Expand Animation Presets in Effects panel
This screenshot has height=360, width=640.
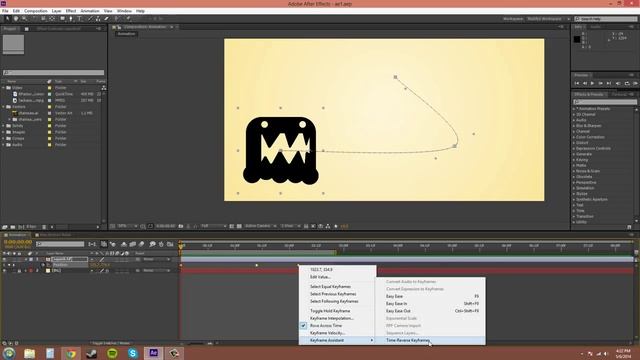(x=573, y=109)
